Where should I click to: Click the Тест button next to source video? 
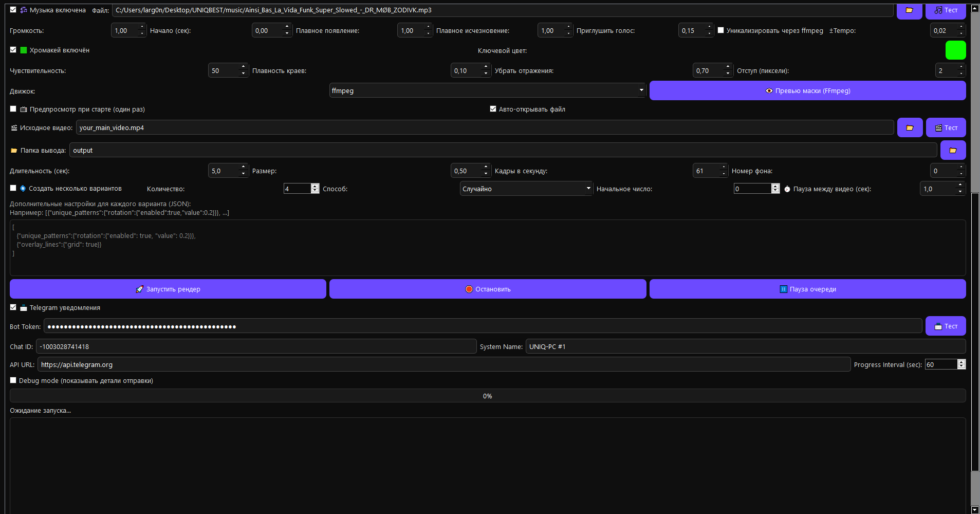(946, 128)
